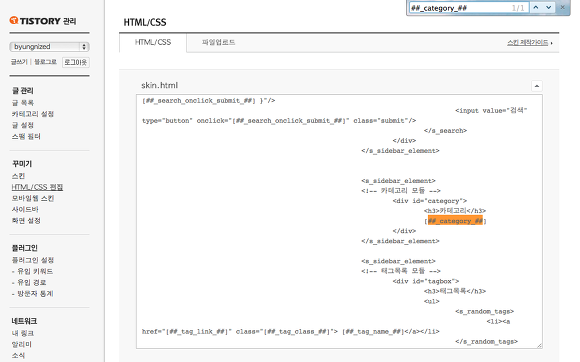Open 유입 키워드 in sidebar

click(33, 271)
